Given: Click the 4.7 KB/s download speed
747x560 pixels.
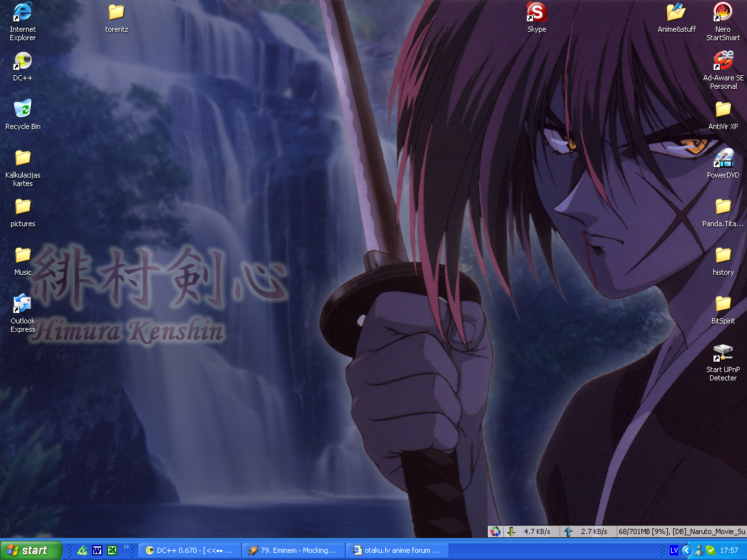Looking at the screenshot, I should [537, 531].
